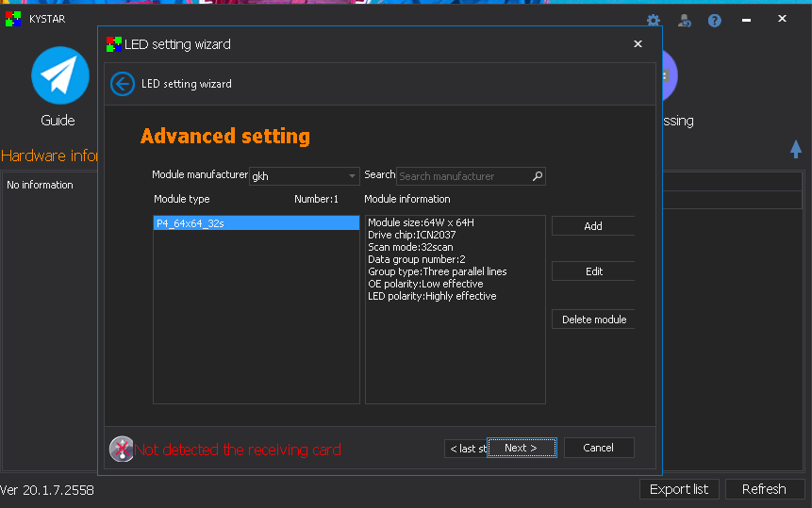Click the user switch icon
The image size is (812, 508).
tap(685, 20)
